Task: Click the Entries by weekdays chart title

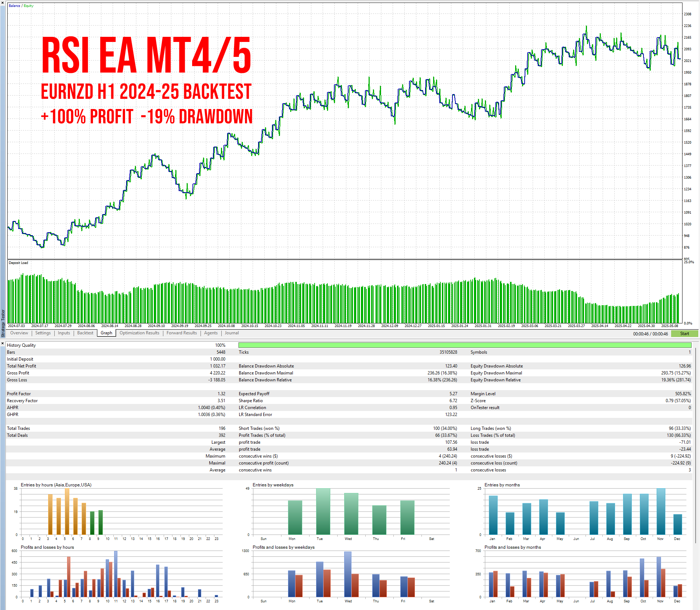Action: pos(273,485)
